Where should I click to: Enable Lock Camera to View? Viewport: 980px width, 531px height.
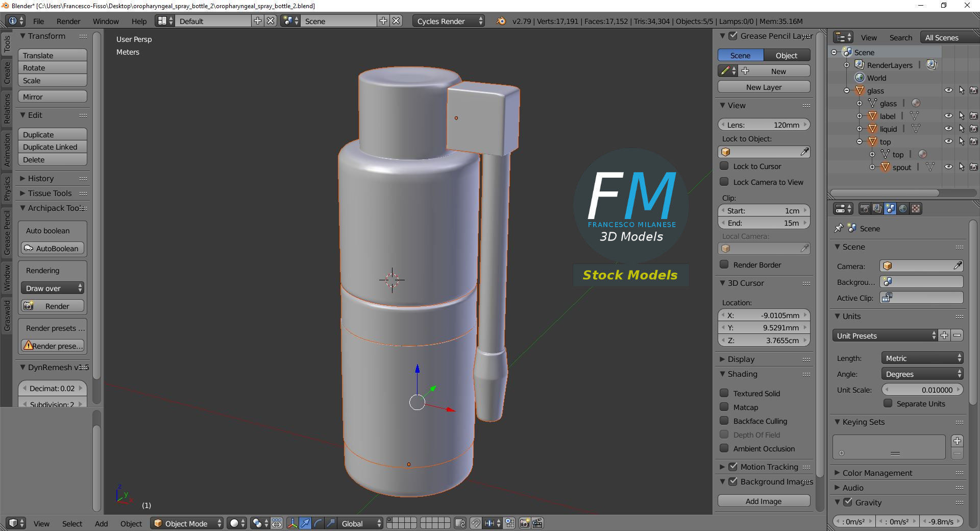(x=724, y=182)
